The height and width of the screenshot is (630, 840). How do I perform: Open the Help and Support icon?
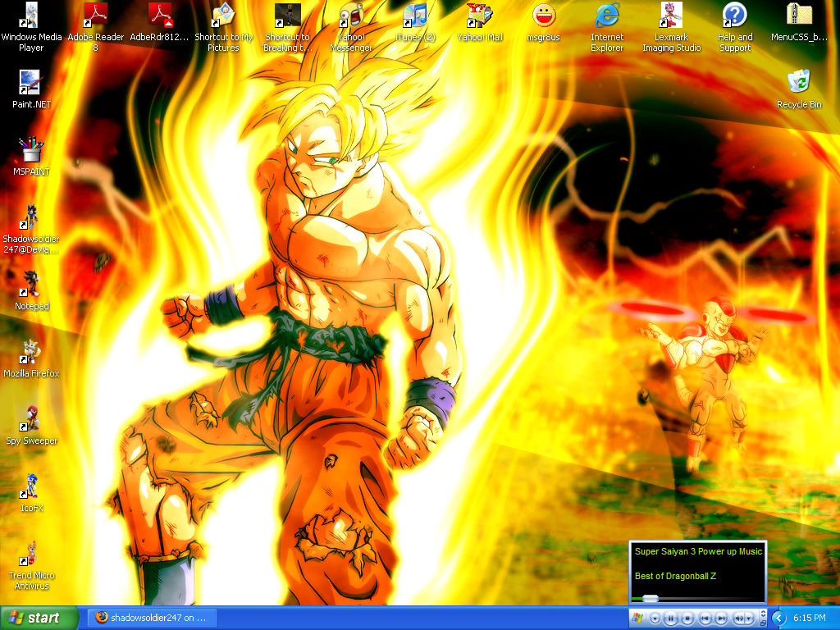pos(735,27)
